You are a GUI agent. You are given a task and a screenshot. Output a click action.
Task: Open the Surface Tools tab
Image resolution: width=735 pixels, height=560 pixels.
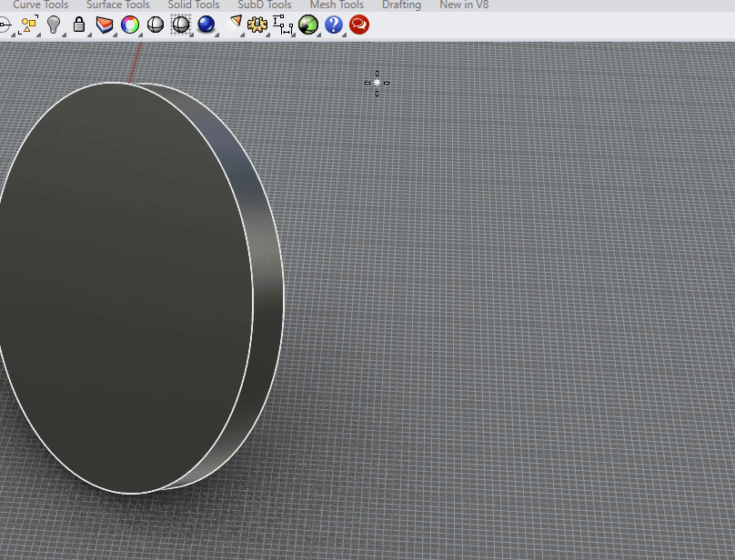point(117,5)
